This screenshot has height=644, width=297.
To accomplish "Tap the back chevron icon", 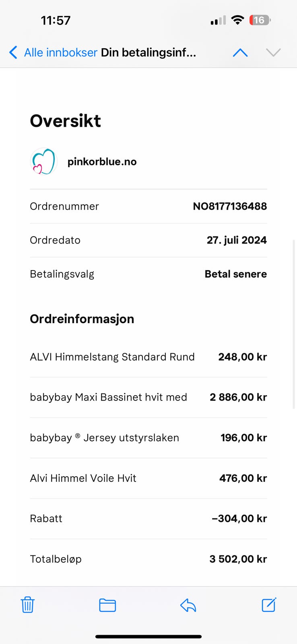I will [x=13, y=52].
